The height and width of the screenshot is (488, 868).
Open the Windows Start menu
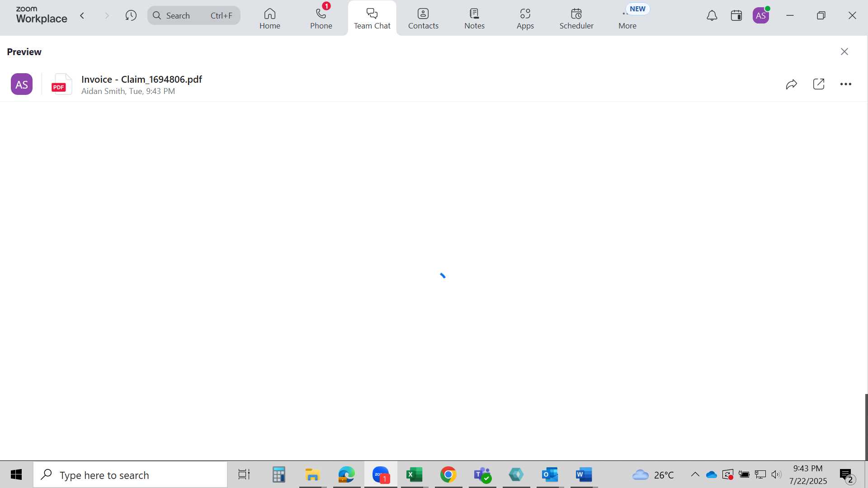coord(16,474)
